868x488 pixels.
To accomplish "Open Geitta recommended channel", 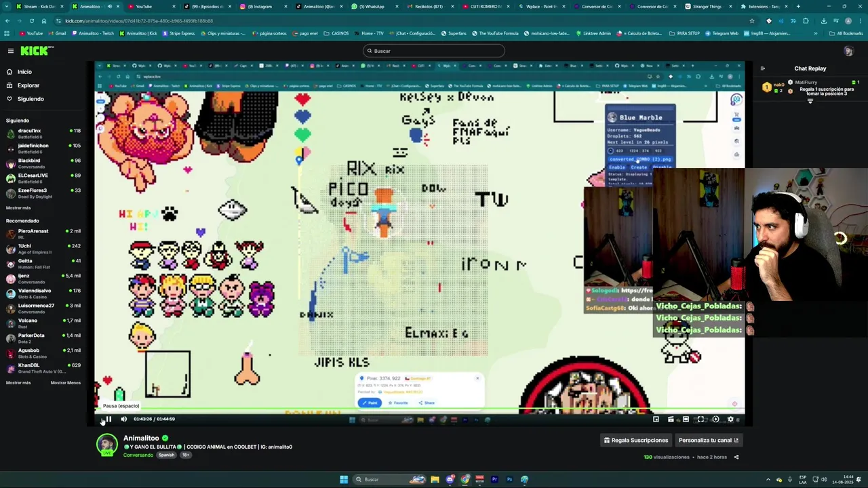I will point(43,263).
